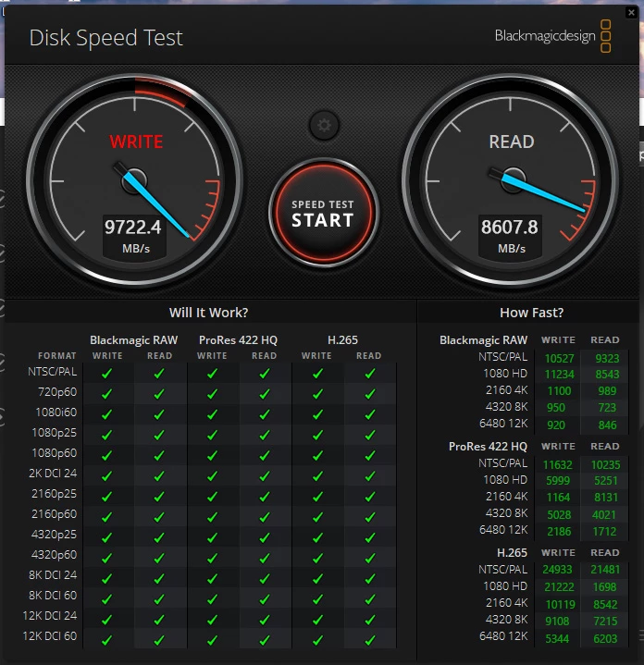Click the ProRes 422 HQ heading in How Fast

[x=488, y=447]
